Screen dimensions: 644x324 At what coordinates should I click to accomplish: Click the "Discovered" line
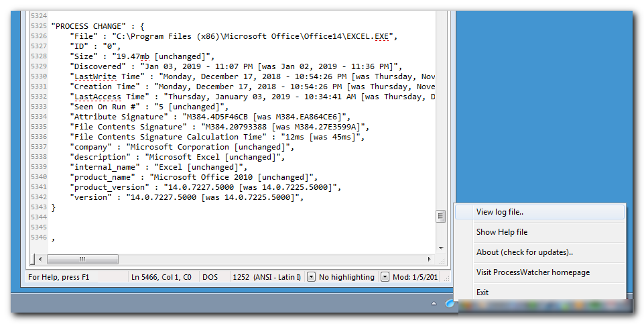[236, 66]
